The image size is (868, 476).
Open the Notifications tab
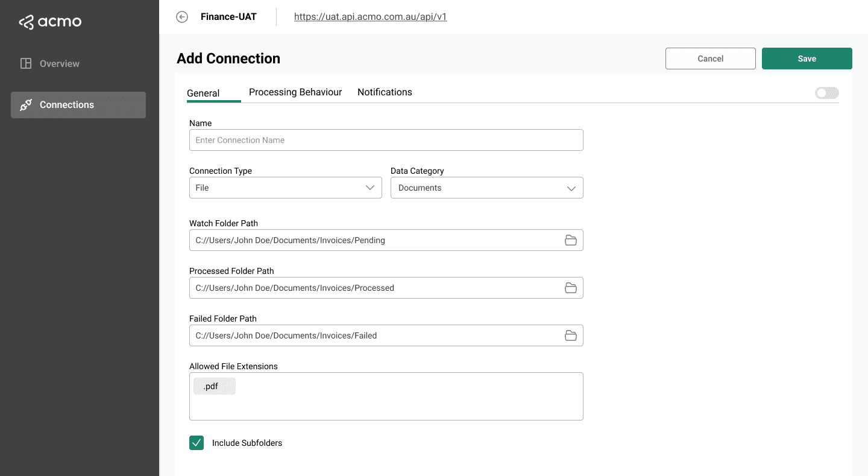click(x=385, y=92)
